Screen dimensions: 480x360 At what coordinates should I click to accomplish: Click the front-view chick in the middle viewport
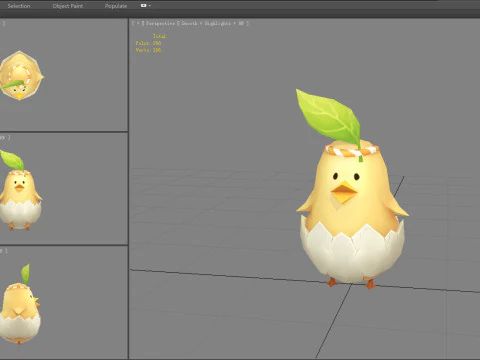click(x=21, y=190)
